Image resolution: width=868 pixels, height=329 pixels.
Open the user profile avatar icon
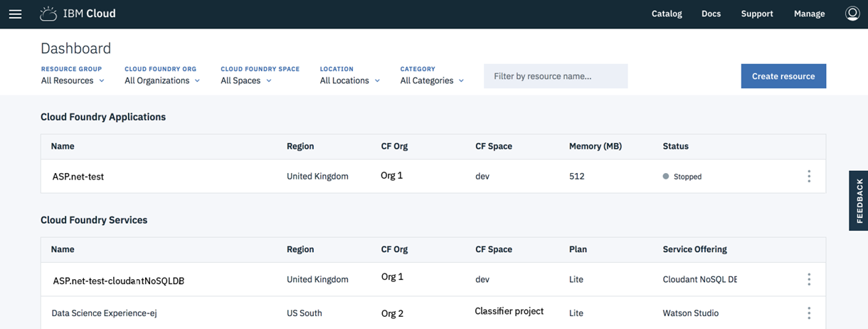(852, 14)
